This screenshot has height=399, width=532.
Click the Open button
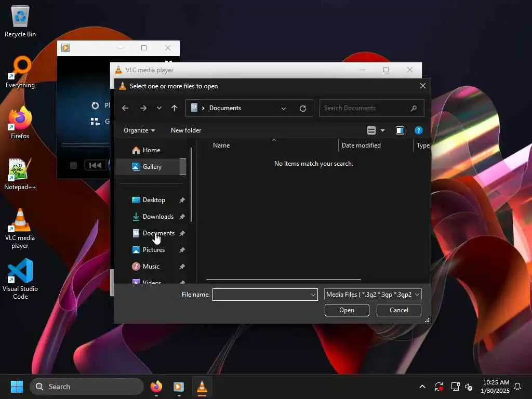347,310
